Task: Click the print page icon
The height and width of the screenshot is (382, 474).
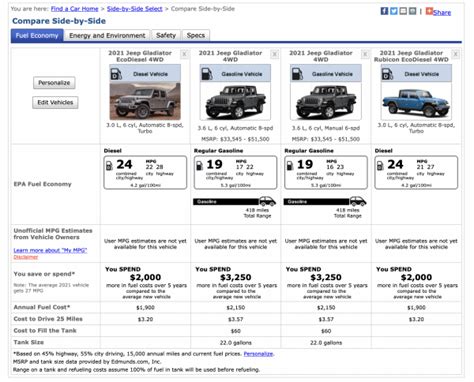Action: [x=412, y=11]
